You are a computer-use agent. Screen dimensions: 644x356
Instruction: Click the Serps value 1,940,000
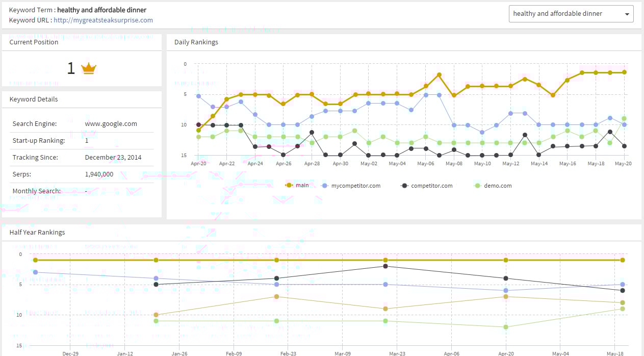tap(99, 174)
